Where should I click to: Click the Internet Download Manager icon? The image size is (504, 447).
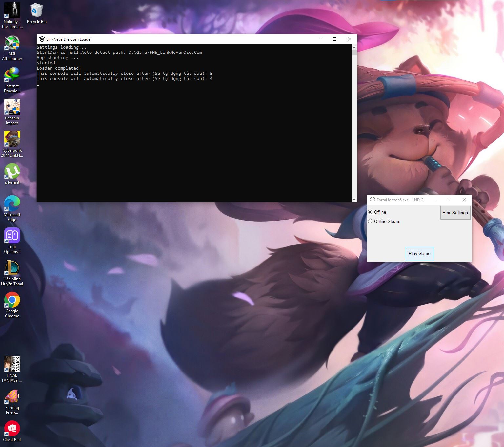12,75
